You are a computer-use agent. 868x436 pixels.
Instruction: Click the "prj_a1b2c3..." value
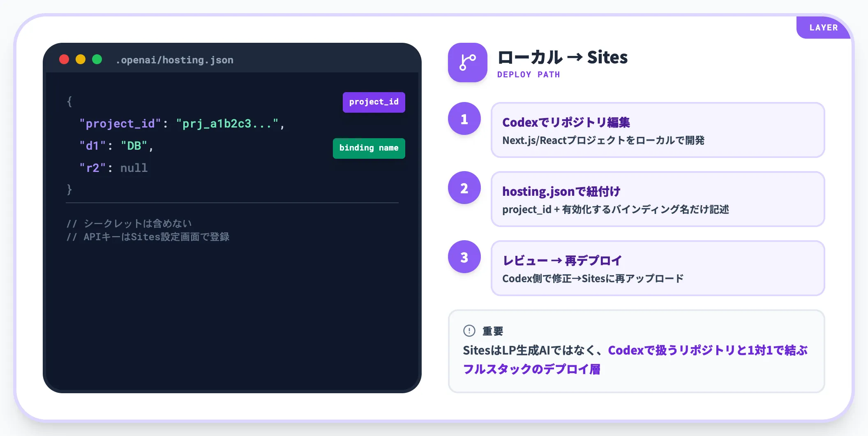227,123
